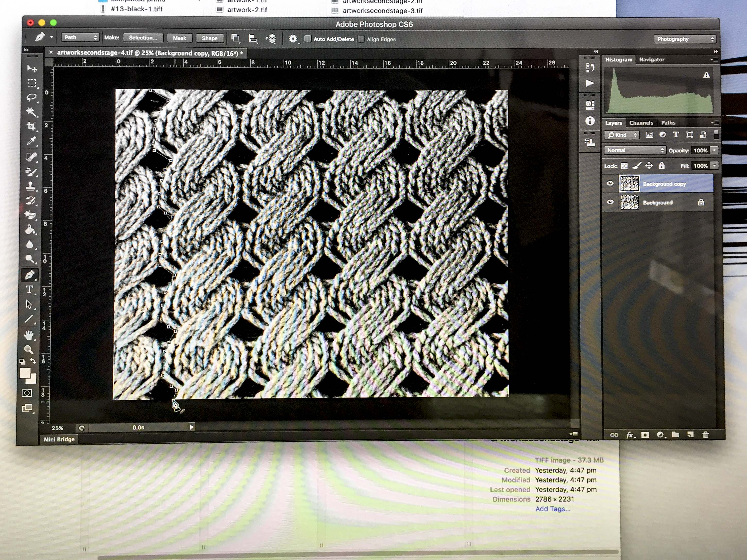Select the Eraser tool
The height and width of the screenshot is (560, 747).
coord(30,215)
